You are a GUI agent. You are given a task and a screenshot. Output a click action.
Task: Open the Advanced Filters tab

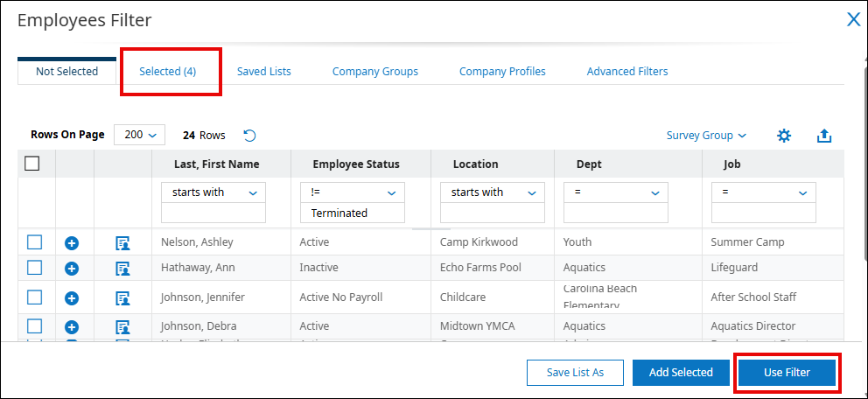coord(626,72)
